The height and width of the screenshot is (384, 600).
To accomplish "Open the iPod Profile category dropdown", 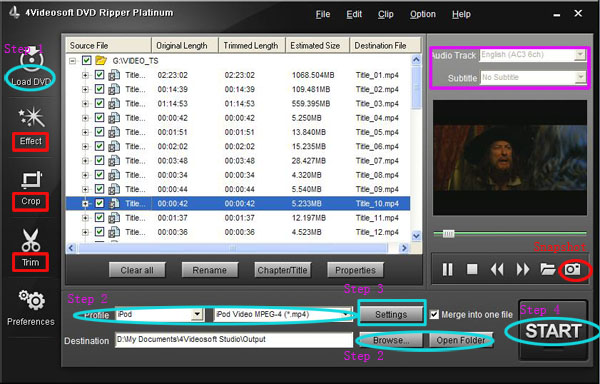I will pos(197,314).
